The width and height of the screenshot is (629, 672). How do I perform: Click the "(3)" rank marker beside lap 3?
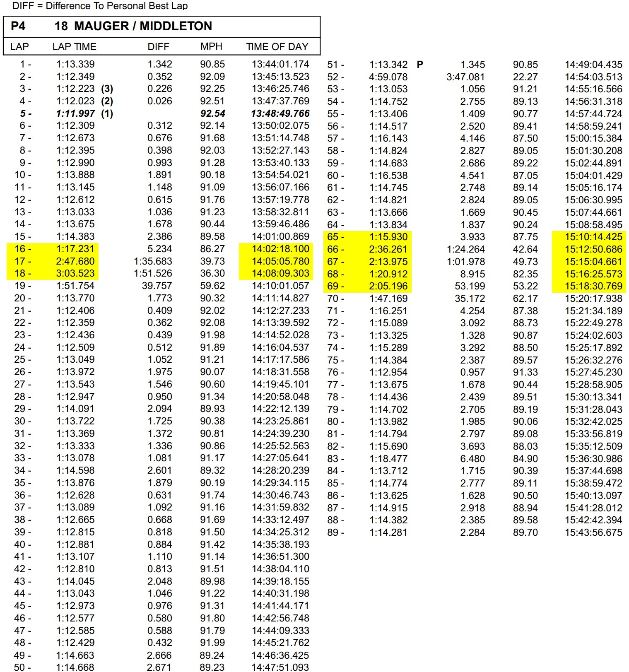(x=107, y=89)
